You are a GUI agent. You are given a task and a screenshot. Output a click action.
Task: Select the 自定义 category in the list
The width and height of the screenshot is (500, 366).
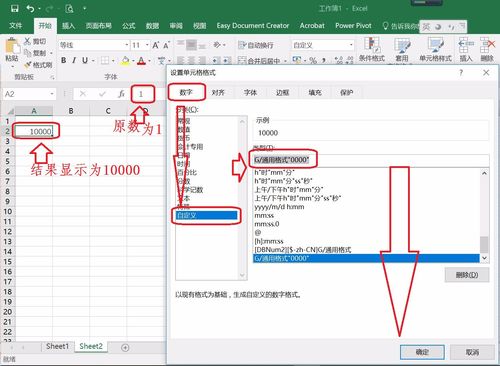(207, 215)
